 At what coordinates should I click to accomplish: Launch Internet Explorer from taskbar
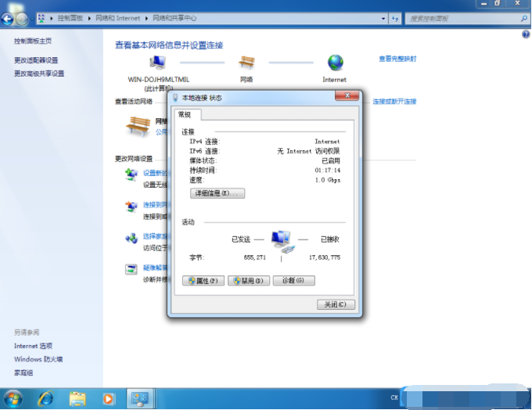tap(46, 398)
